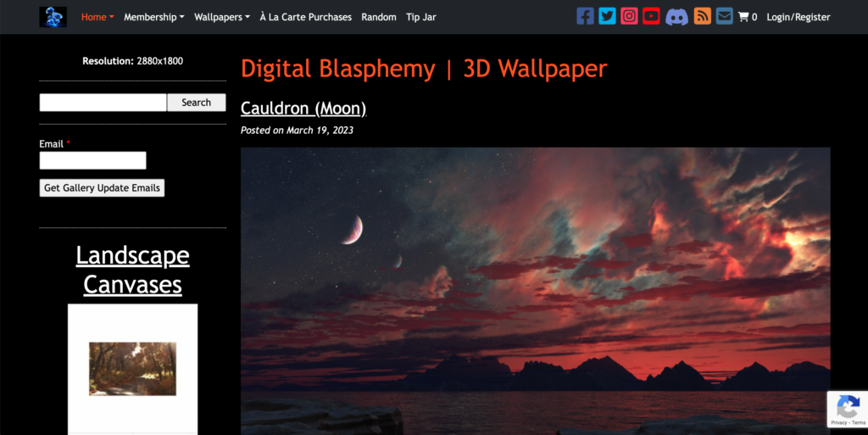Open the RSS feed icon
The image size is (868, 435).
click(703, 16)
